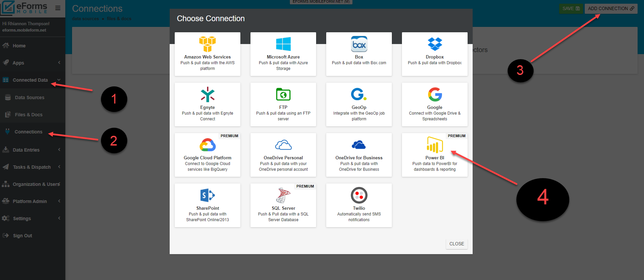Viewport: 644px width, 280px height.
Task: Expand the Organization & Users chevron
Action: 59,184
